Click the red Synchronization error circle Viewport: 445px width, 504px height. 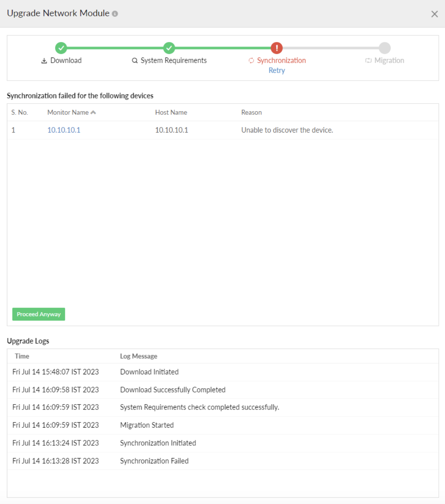pyautogui.click(x=276, y=48)
